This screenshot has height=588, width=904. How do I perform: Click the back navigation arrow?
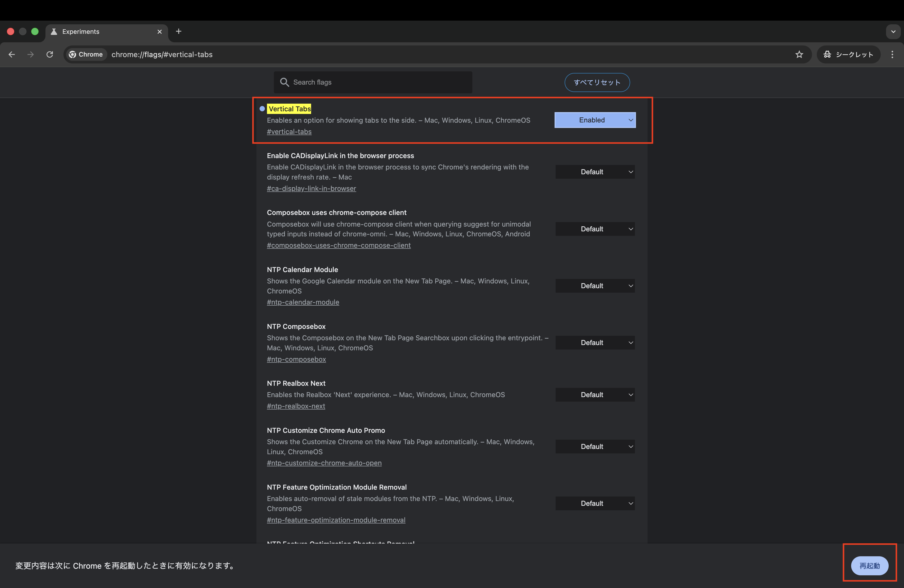(x=12, y=54)
